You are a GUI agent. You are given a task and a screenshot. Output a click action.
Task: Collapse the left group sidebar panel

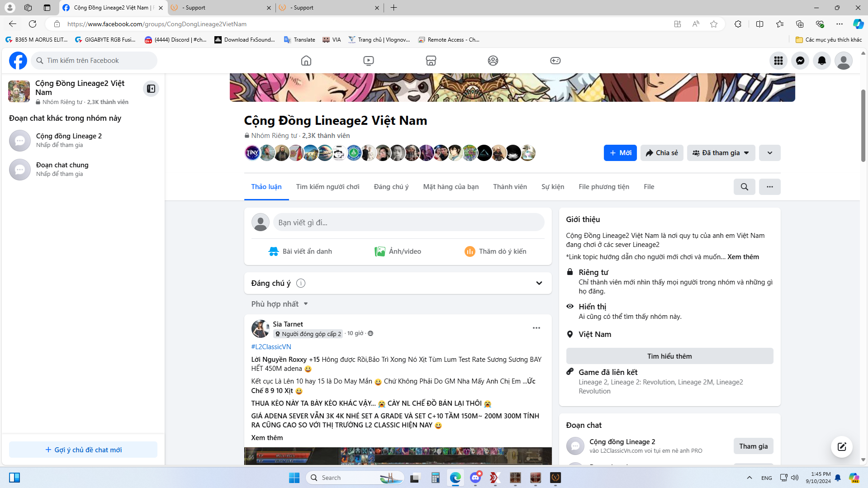click(151, 89)
